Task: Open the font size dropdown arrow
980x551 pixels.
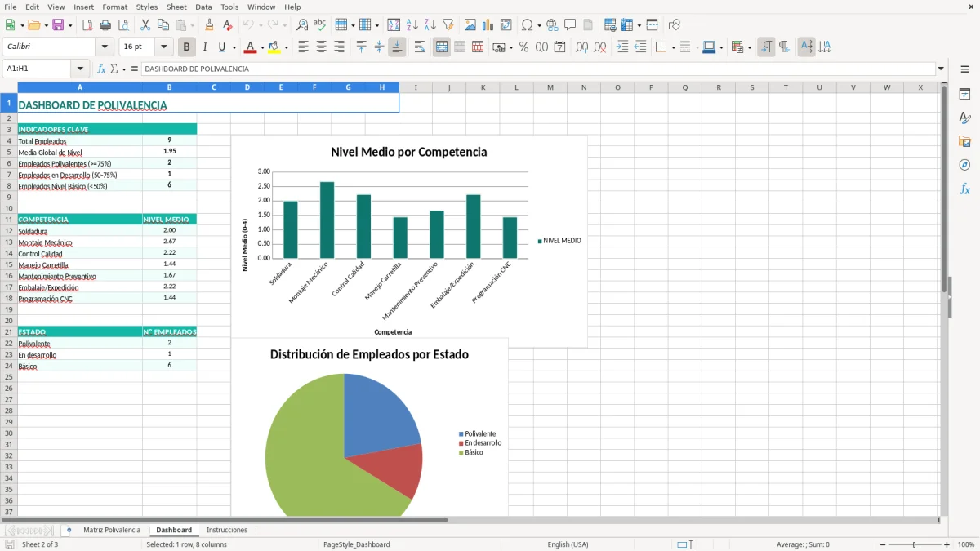Action: coord(163,47)
